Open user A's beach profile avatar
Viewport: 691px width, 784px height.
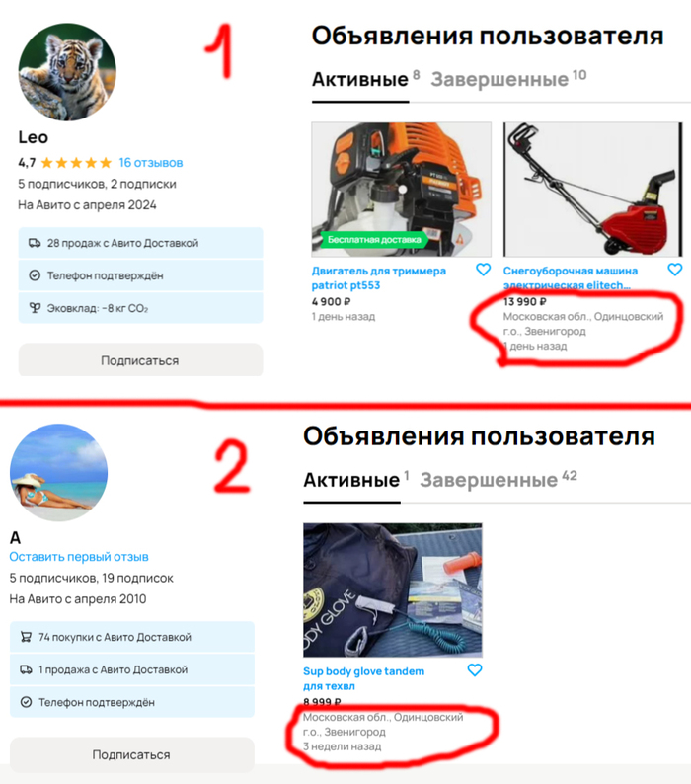click(59, 473)
